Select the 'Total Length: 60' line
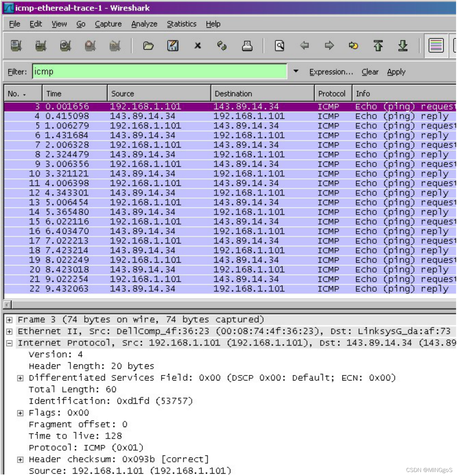This screenshot has width=457, height=476. (x=73, y=390)
